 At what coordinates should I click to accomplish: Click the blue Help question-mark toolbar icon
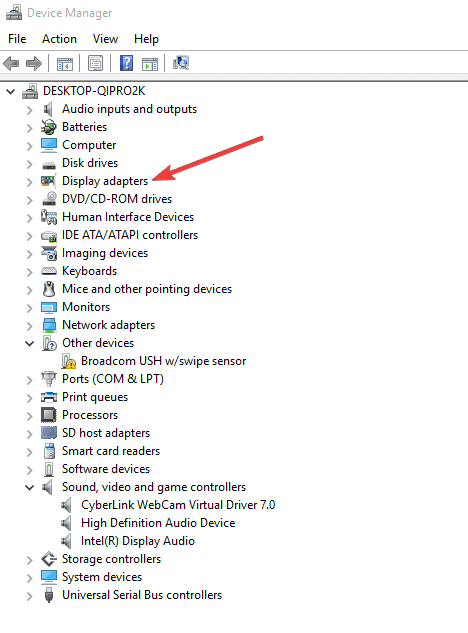click(x=126, y=63)
